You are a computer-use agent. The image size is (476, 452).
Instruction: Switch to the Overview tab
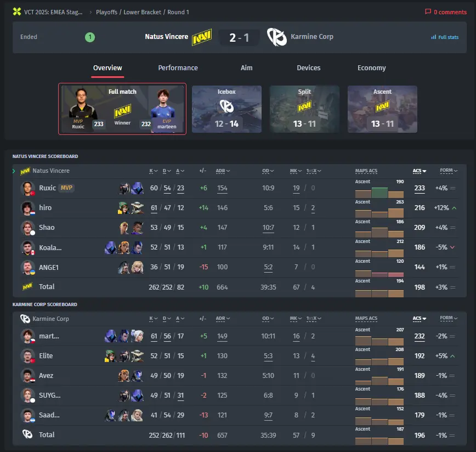(107, 67)
